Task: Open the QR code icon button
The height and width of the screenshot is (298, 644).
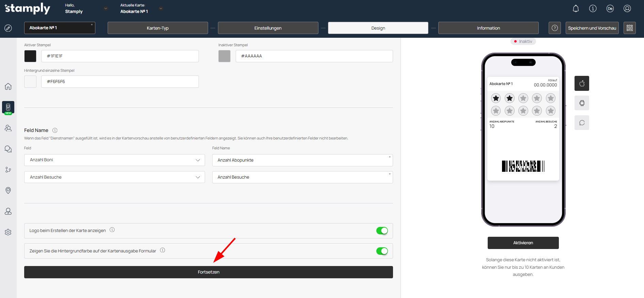Action: [629, 28]
